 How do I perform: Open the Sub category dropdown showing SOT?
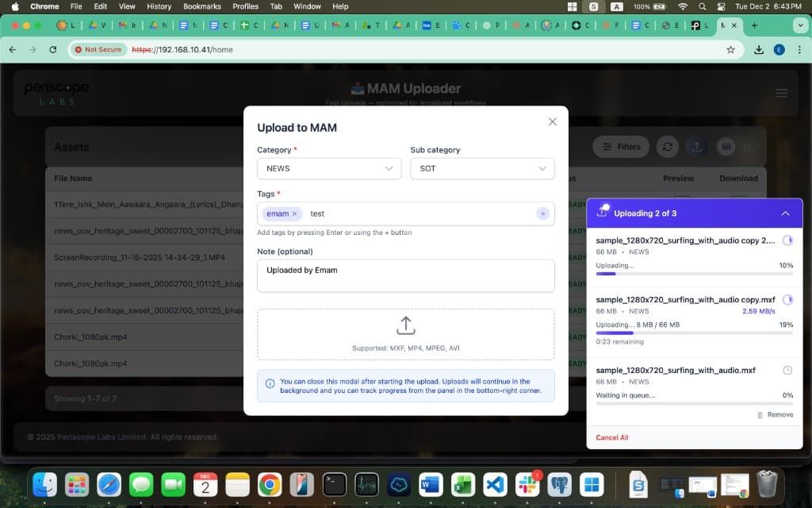tap(482, 169)
